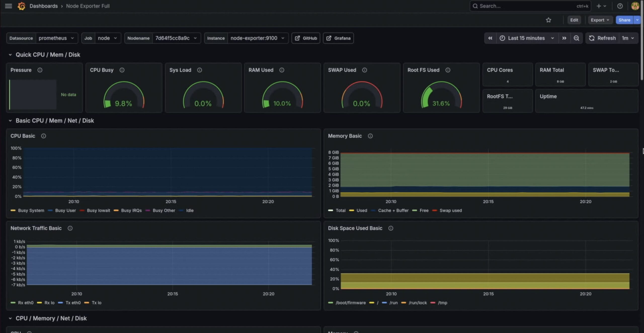This screenshot has width=644, height=333.
Task: Toggle Busy Iowait series in CPU legend
Action: (98, 210)
